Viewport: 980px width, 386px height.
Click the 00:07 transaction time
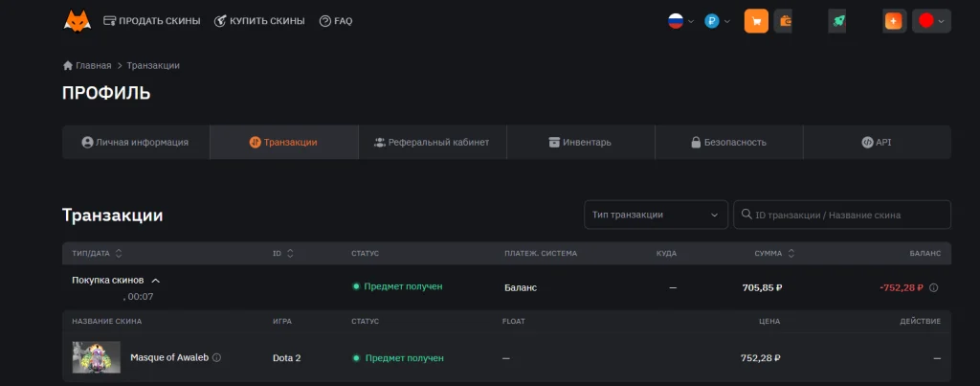(138, 297)
